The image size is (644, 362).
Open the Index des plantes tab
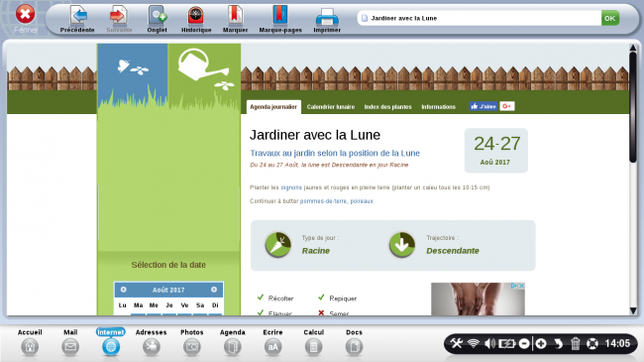pyautogui.click(x=387, y=107)
